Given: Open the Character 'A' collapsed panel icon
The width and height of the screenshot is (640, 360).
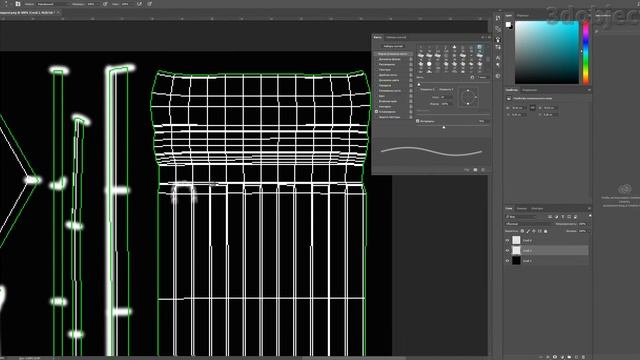Looking at the screenshot, I should pos(498,58).
